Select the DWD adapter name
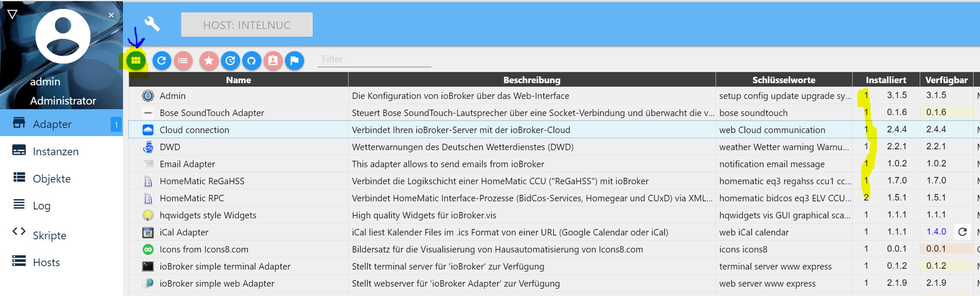 pyautogui.click(x=170, y=147)
